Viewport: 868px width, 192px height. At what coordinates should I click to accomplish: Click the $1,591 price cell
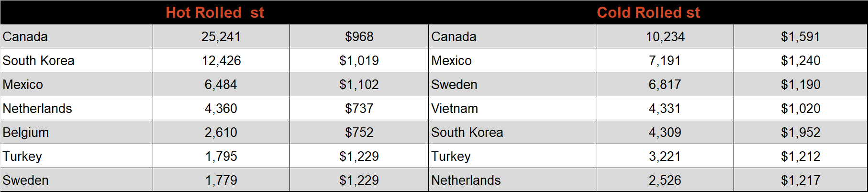tap(801, 36)
